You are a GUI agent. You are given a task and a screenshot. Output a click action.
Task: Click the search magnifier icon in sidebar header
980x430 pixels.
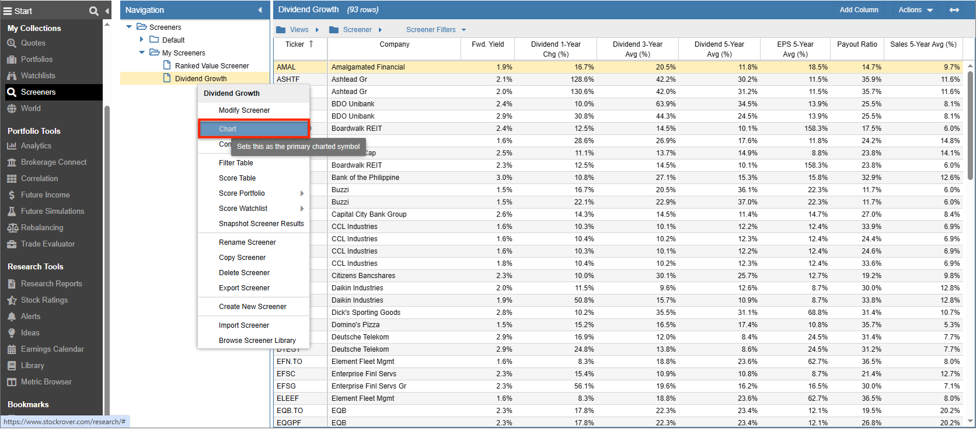pos(93,11)
